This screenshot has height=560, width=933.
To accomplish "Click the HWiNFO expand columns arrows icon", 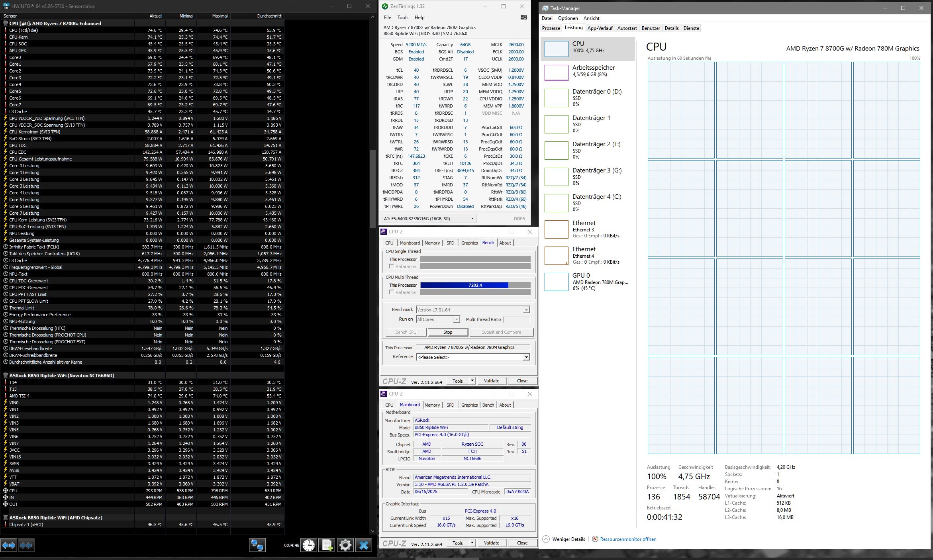I will (x=8, y=545).
